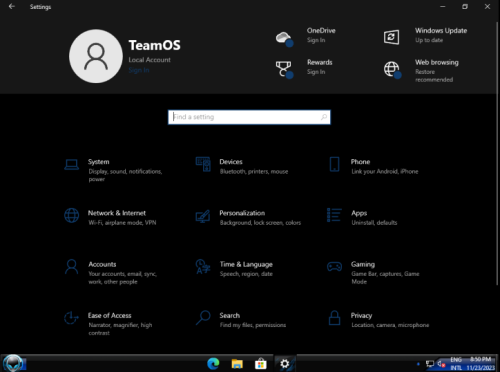Open the System settings laptop icon
Image resolution: width=500 pixels, height=372 pixels.
pyautogui.click(x=71, y=165)
